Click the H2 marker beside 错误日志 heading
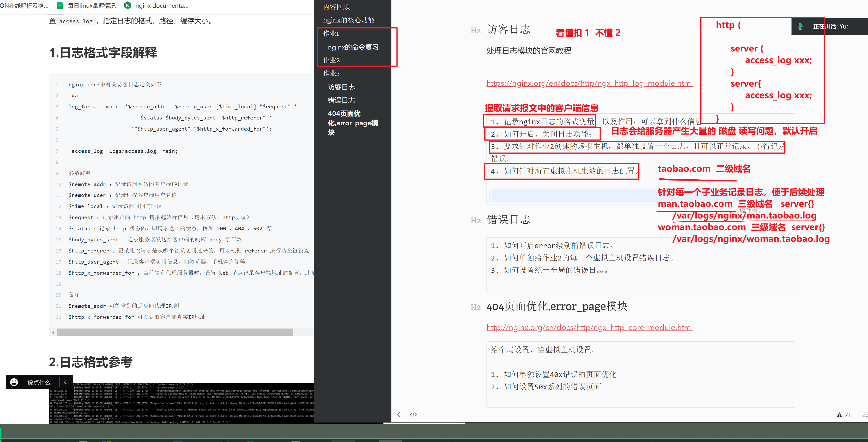This screenshot has height=442, width=868. [475, 220]
